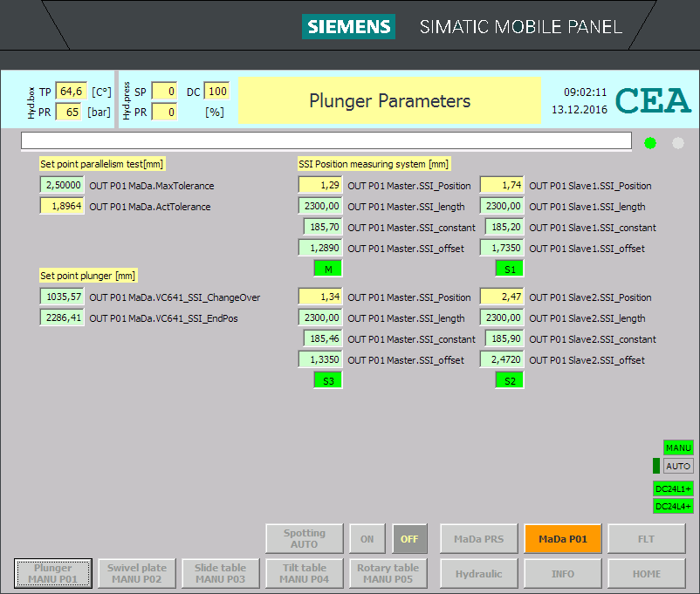Screen dimensions: 700x594
Task: Select the VC641_SSI_ChangeOver value field
Action: coord(62,297)
